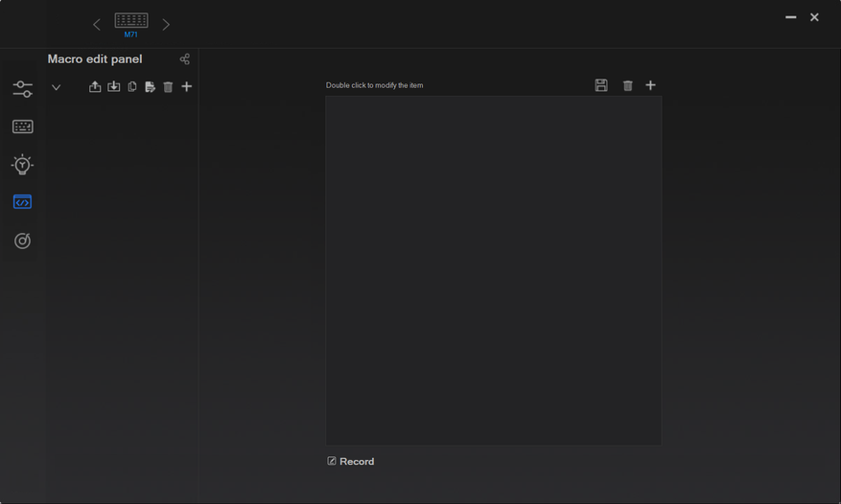
Task: Expand the macro list dropdown chevron
Action: click(x=56, y=87)
